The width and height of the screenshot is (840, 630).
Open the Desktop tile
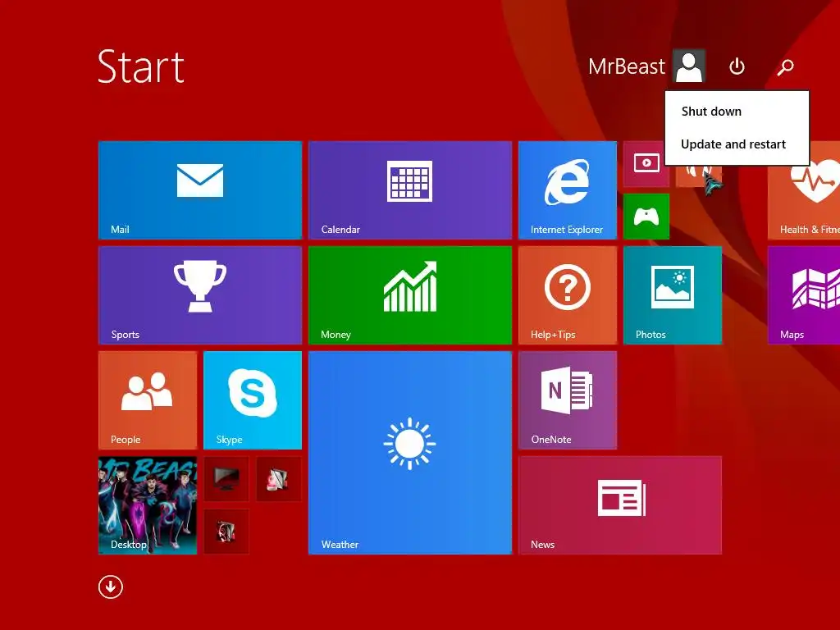148,505
